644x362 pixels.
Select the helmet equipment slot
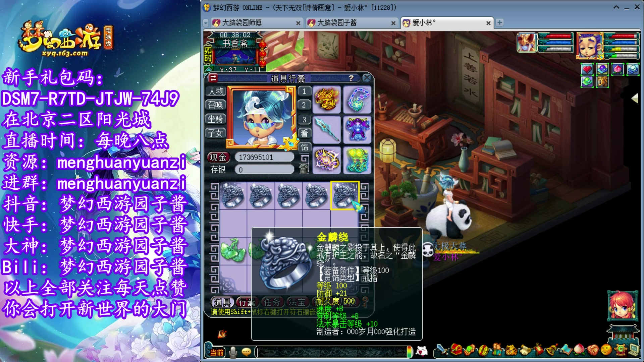click(327, 100)
